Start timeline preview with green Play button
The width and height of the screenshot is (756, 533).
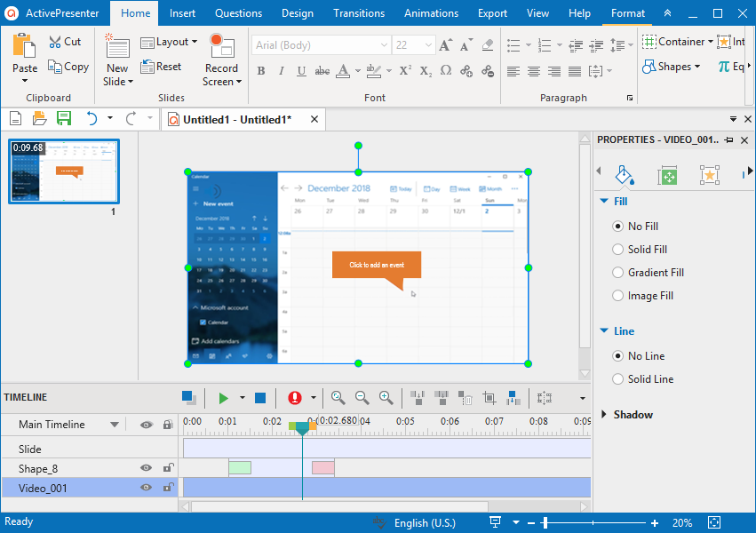(225, 397)
